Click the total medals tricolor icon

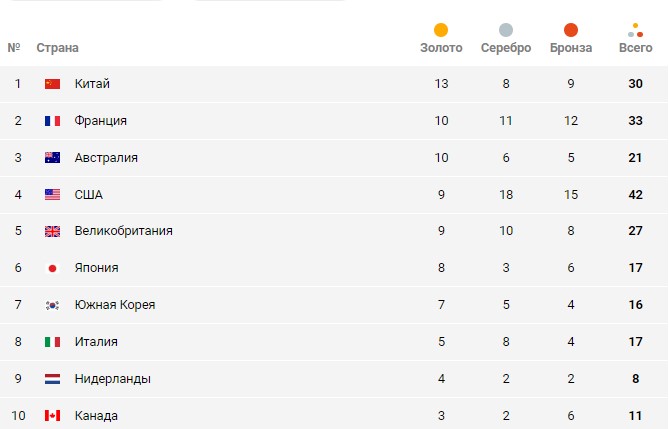pyautogui.click(x=635, y=30)
